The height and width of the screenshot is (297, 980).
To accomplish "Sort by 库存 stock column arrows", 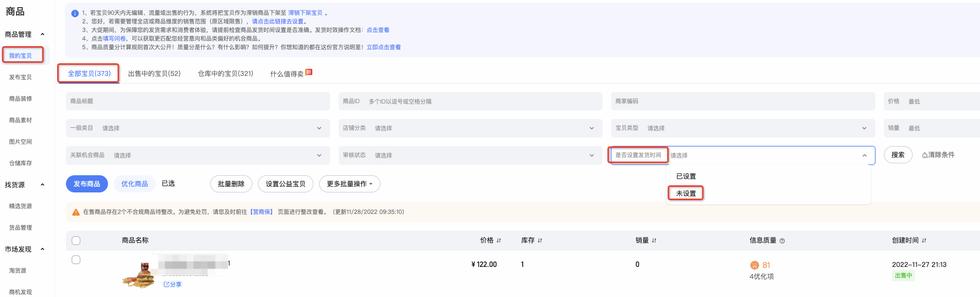I will click(540, 241).
